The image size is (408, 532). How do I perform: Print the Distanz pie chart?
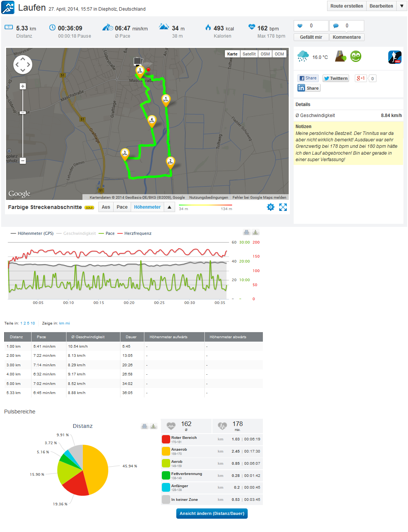144,426
